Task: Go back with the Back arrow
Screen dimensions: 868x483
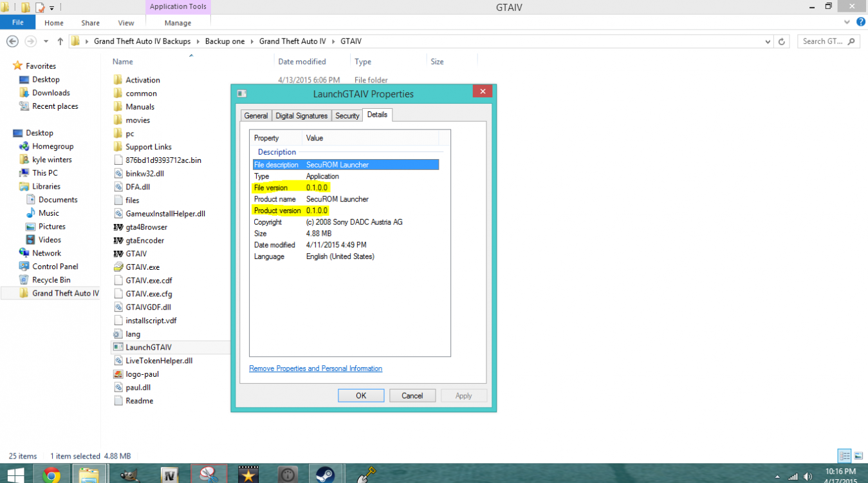Action: pos(12,41)
